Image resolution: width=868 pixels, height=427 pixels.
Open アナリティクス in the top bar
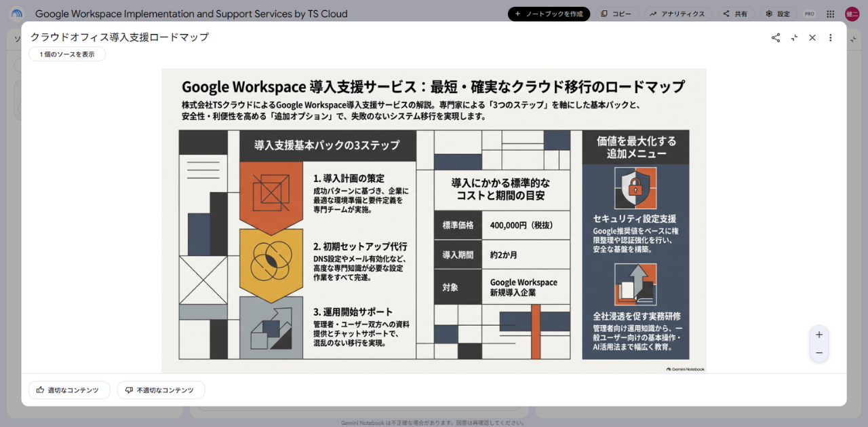[x=677, y=14]
